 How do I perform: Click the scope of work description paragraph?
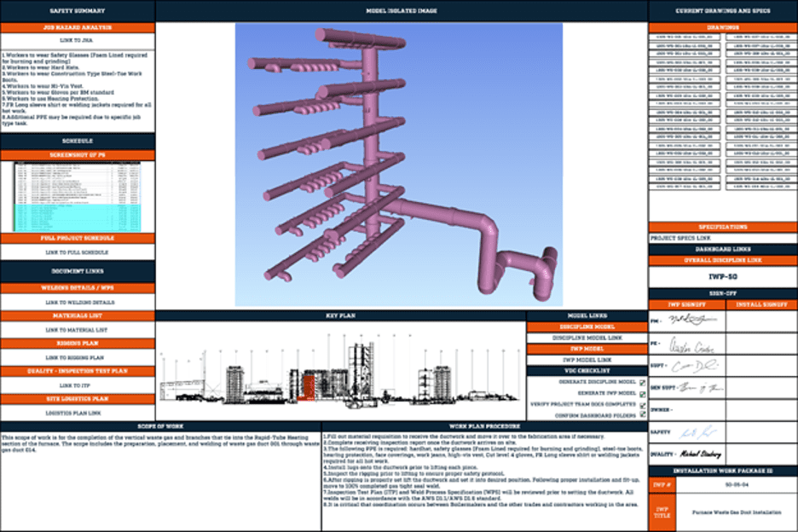[160, 444]
